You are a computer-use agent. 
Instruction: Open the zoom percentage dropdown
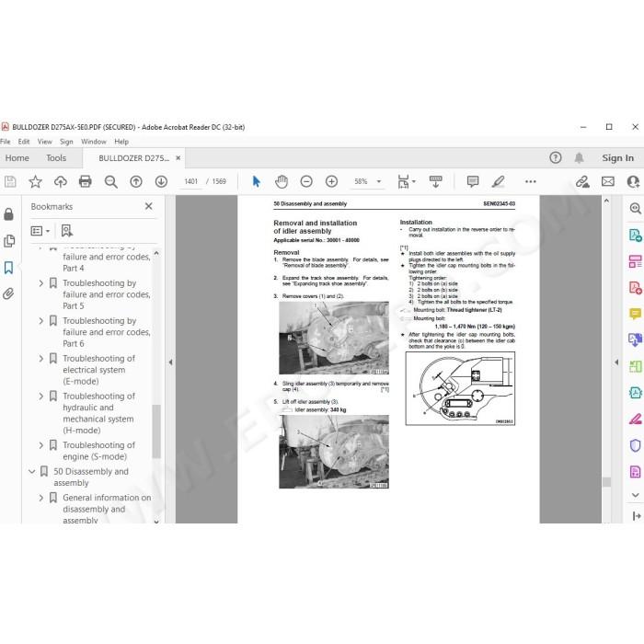pos(379,181)
